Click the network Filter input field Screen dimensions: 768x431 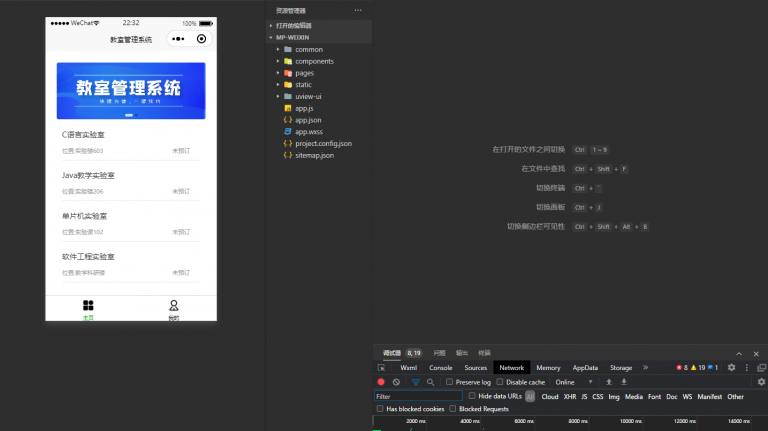(x=418, y=396)
